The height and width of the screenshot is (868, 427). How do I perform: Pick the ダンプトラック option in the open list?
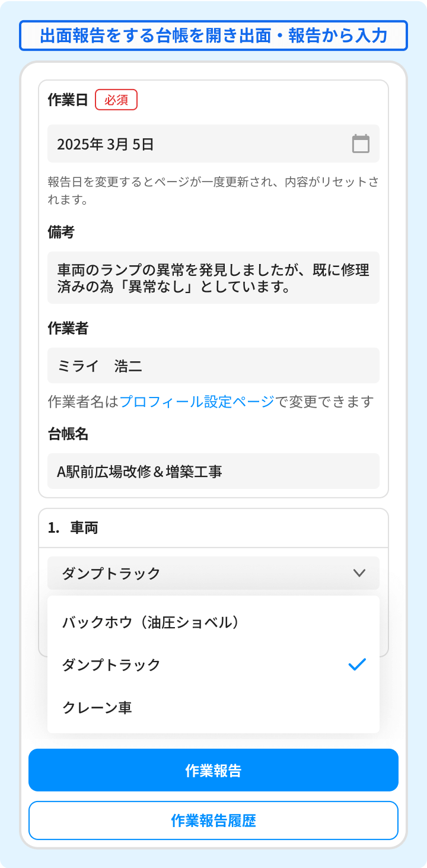click(111, 664)
